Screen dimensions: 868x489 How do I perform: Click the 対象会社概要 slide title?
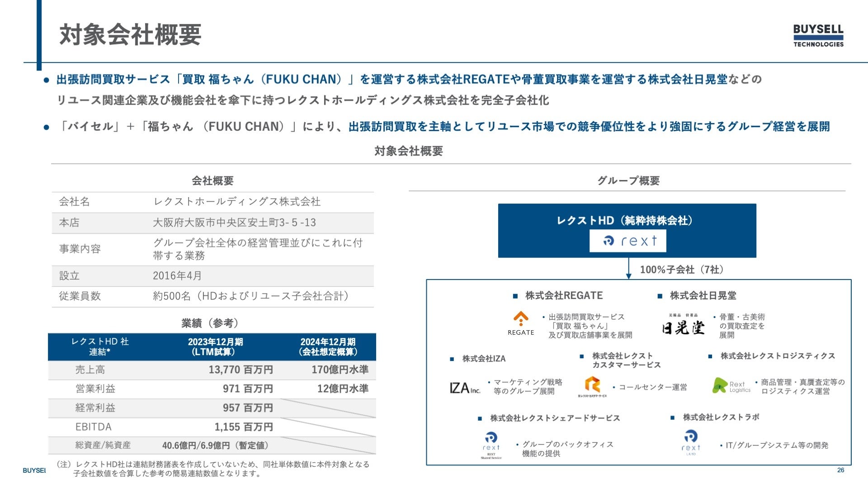coord(130,34)
